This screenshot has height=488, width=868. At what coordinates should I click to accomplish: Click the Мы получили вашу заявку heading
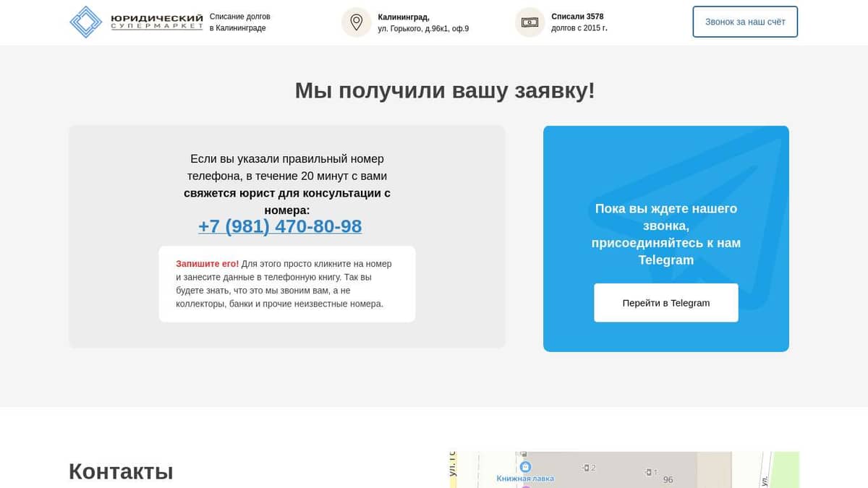(x=444, y=90)
